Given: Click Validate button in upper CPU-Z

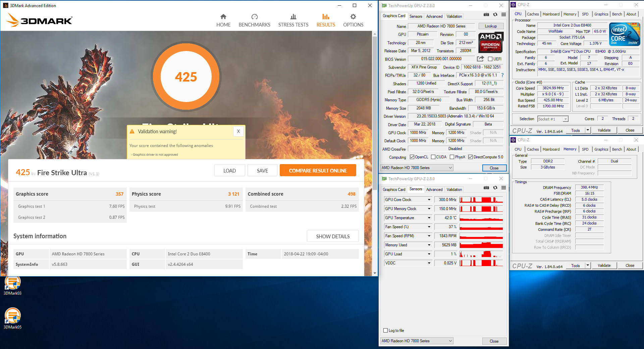Looking at the screenshot, I should pyautogui.click(x=604, y=130).
